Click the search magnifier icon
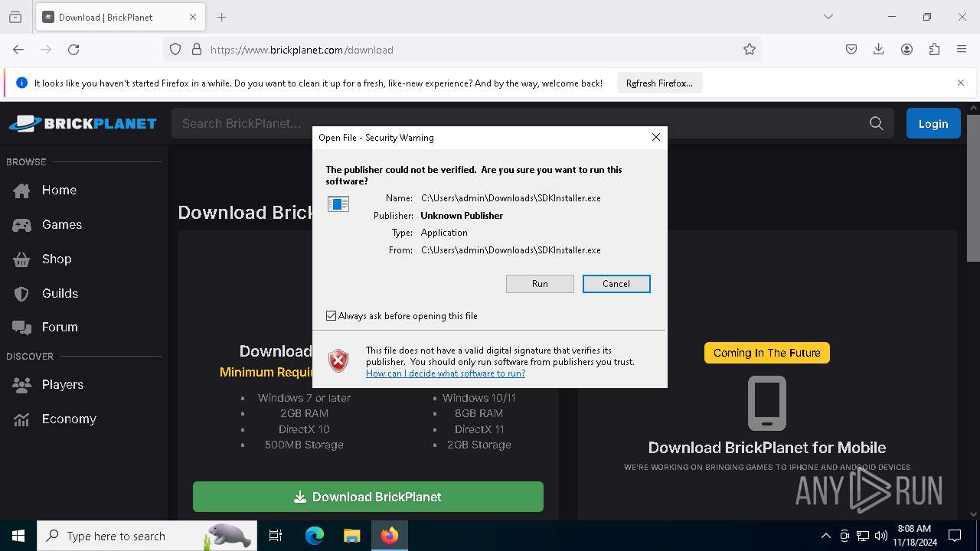This screenshot has width=980, height=551. click(x=877, y=123)
